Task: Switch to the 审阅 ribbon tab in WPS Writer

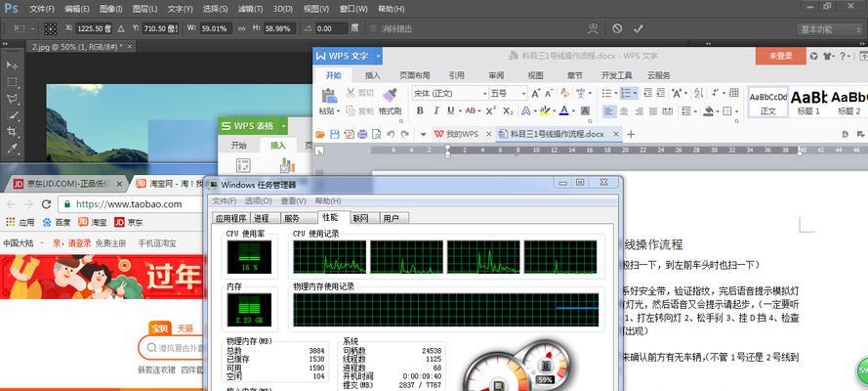Action: pyautogui.click(x=496, y=75)
